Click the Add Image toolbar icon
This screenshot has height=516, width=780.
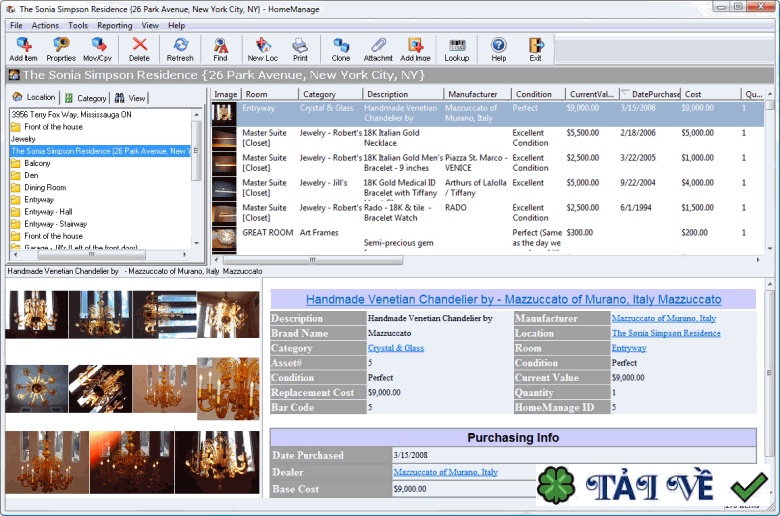pos(415,49)
